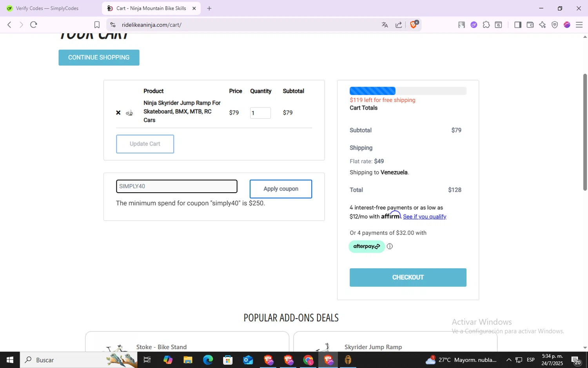Open the browser hamburger menu

click(579, 25)
